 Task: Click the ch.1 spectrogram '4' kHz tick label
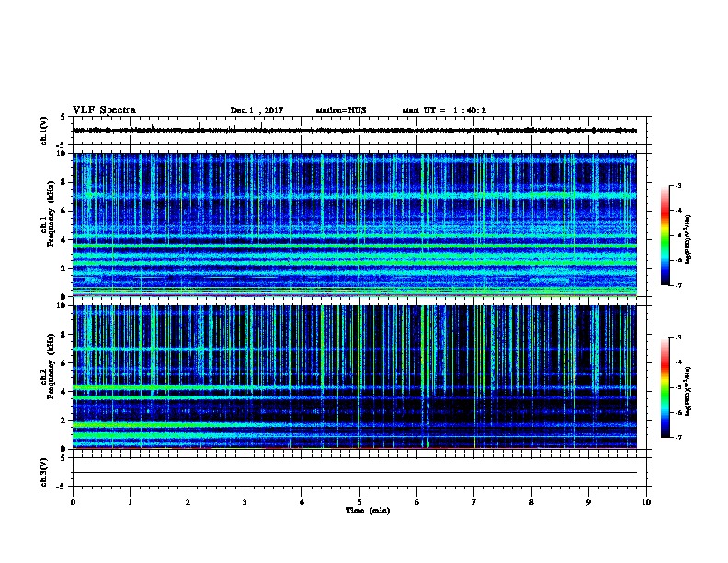click(64, 240)
